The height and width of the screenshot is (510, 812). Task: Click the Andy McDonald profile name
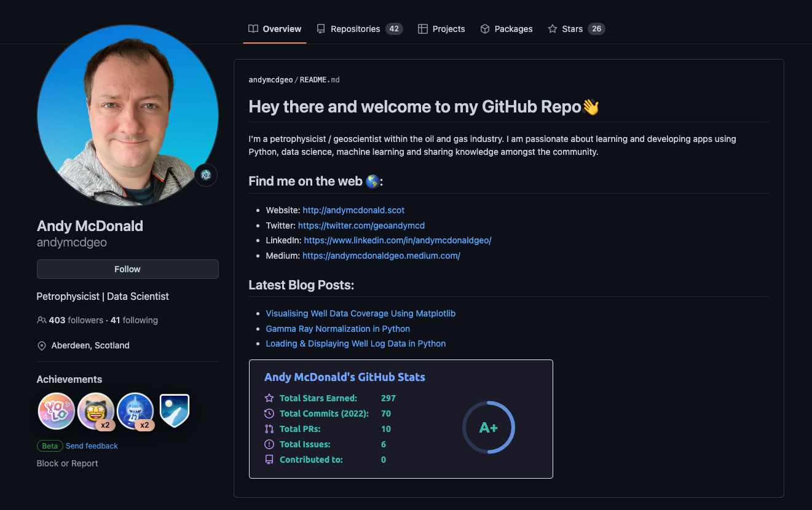90,226
